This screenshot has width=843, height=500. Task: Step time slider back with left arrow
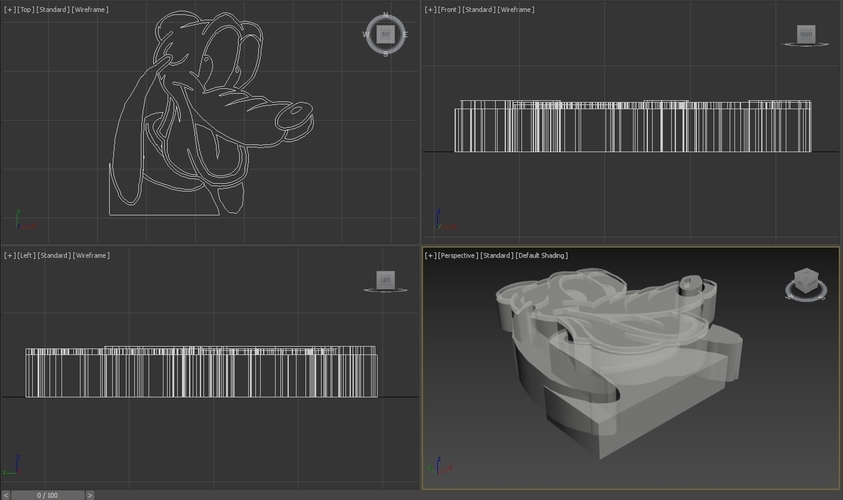tap(6, 495)
